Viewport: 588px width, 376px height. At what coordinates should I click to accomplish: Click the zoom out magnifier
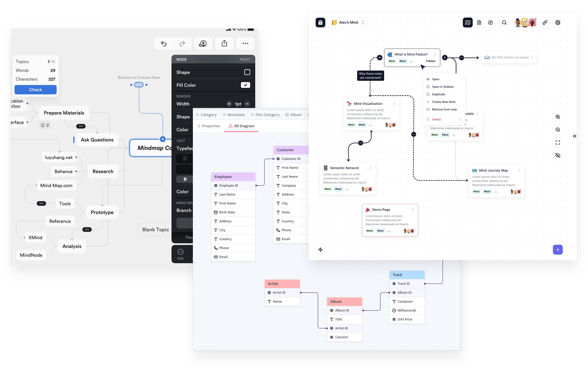point(558,130)
